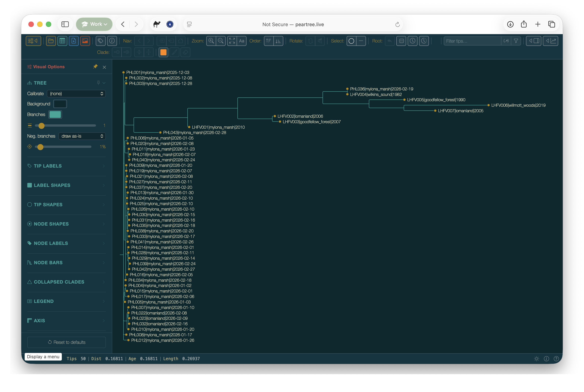Pin the Visual Options panel

click(95, 67)
